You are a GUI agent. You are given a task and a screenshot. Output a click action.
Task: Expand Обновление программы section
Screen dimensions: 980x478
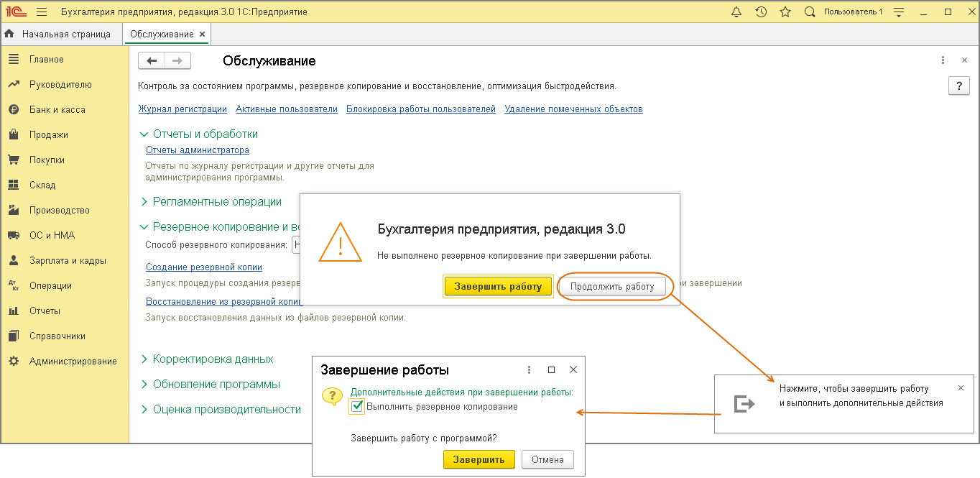144,385
